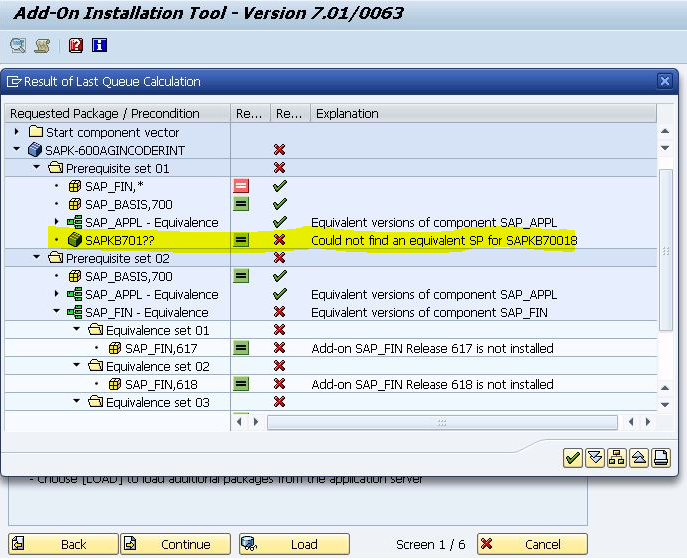Image resolution: width=687 pixels, height=560 pixels.
Task: Open the logs scroll icon in toolbar
Action: point(42,45)
